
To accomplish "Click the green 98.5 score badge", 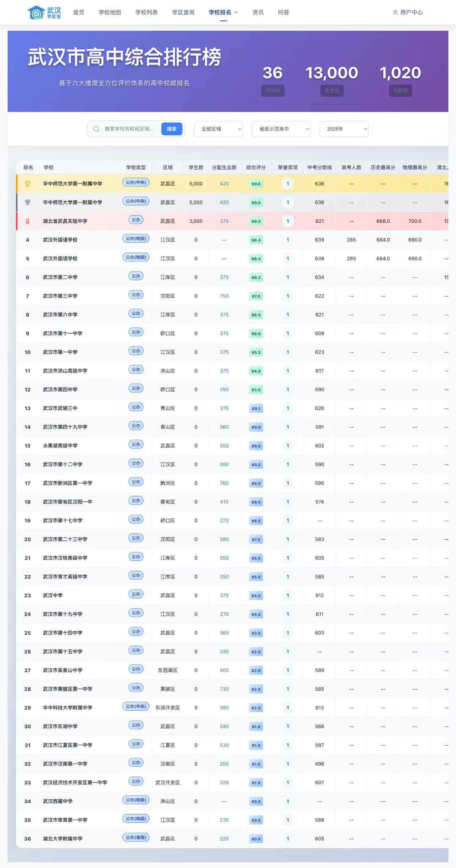I will [256, 222].
